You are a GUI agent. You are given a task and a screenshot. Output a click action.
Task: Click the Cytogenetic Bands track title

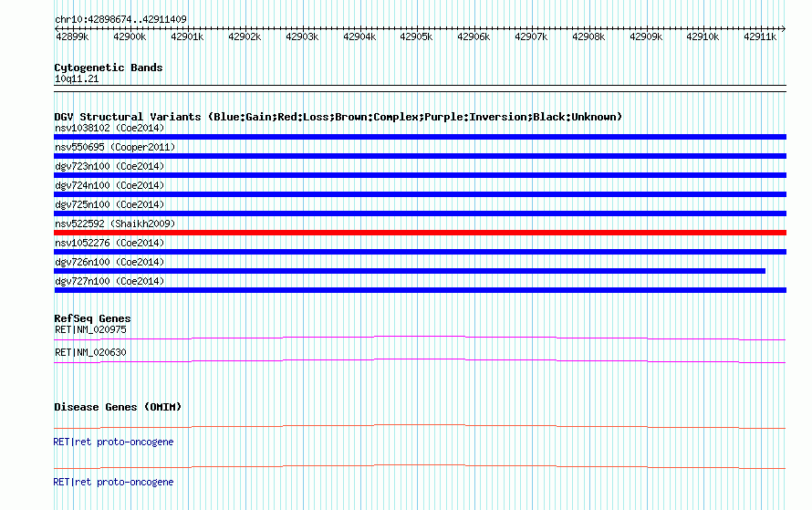coord(109,68)
